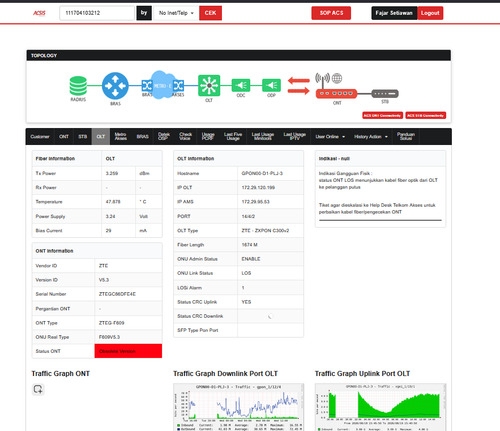Click the RADIUS database icon in the topology
Image resolution: width=500 pixels, height=431 pixels.
pos(78,86)
